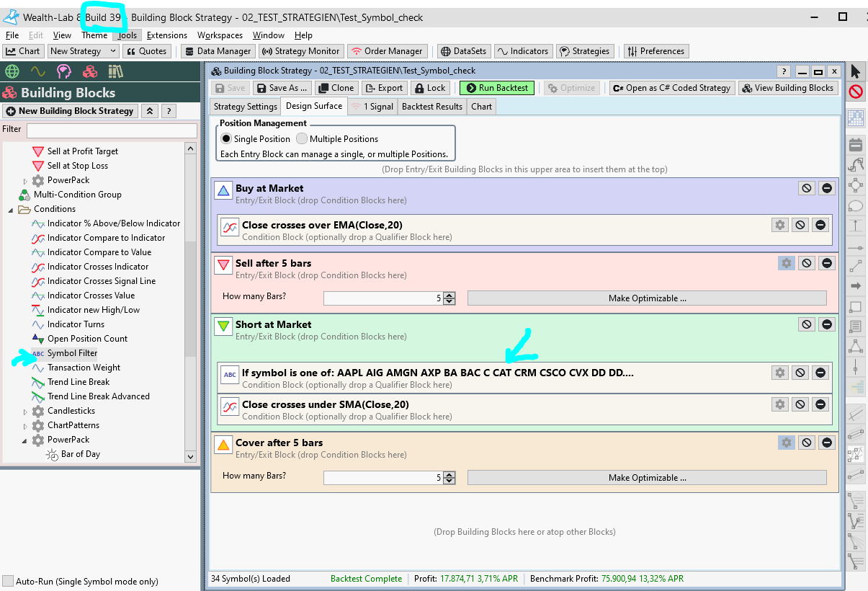Decrement the Cover after bars count spinner
Screen dimensions: 868x591
(x=449, y=481)
